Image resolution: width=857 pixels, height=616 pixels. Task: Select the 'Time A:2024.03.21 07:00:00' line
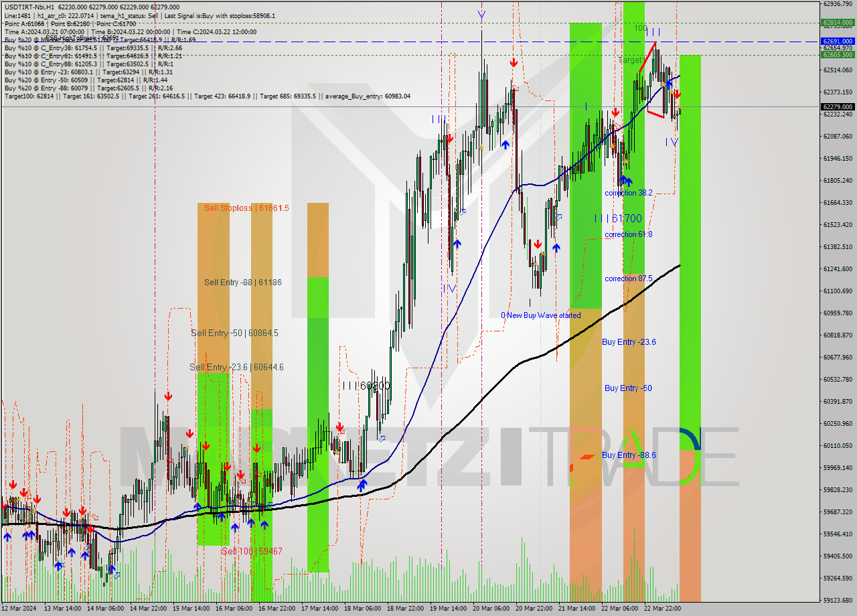(x=131, y=31)
